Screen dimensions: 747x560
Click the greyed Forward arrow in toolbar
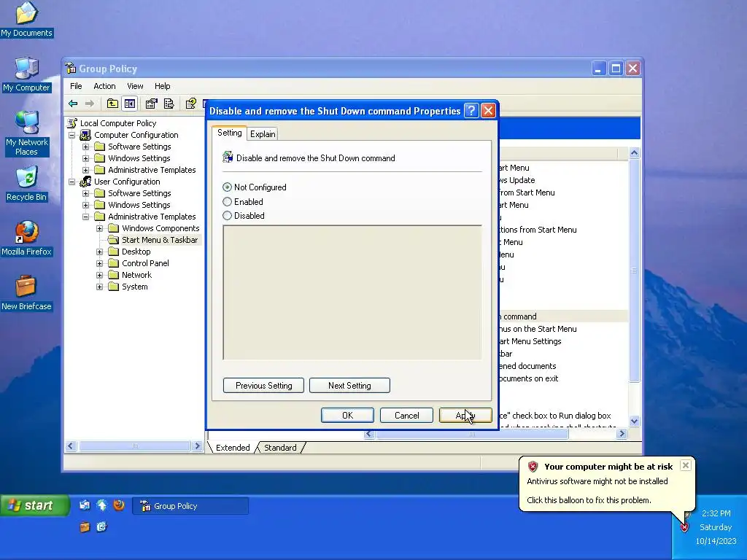click(x=90, y=104)
